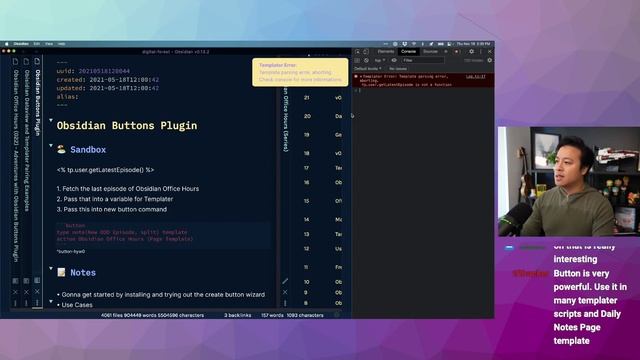Click the tp.user.getLatestEpisode() template line
640x360 pixels.
click(x=105, y=170)
